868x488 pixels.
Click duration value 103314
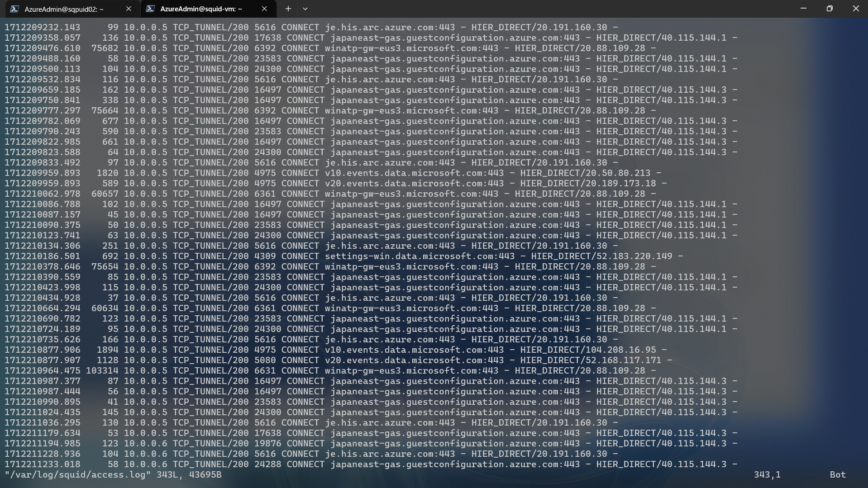coord(102,371)
